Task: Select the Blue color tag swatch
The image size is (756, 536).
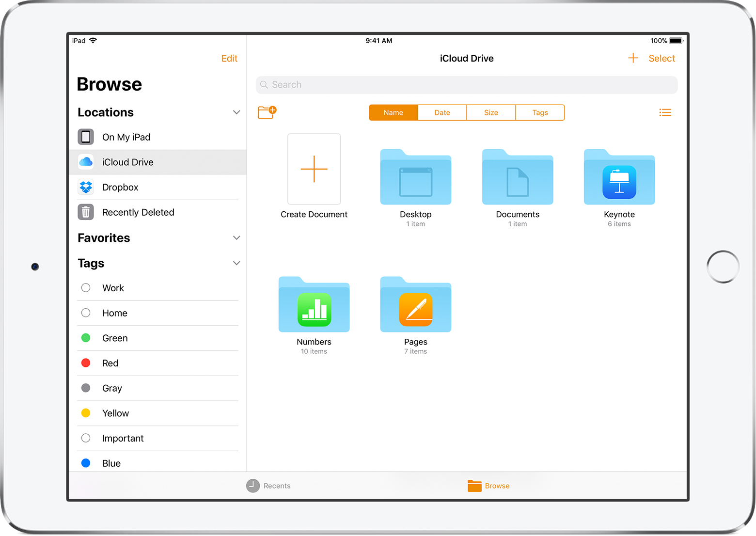Action: [86, 463]
